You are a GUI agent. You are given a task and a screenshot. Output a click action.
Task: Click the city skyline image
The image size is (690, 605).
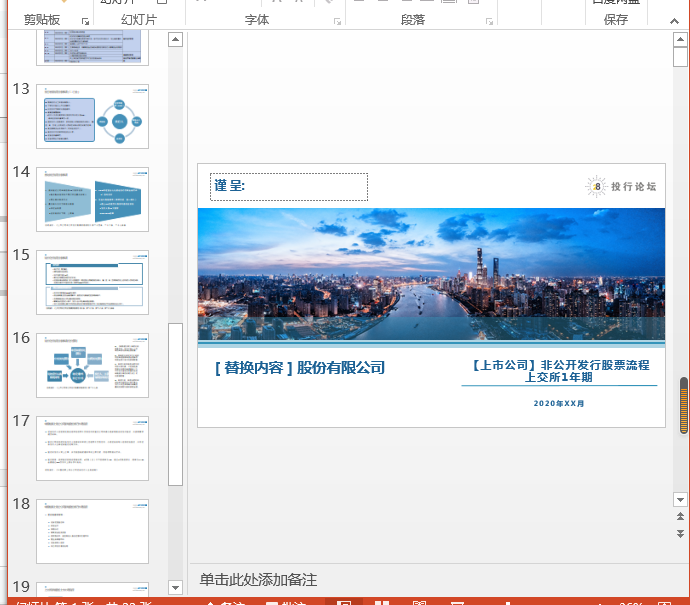(431, 274)
